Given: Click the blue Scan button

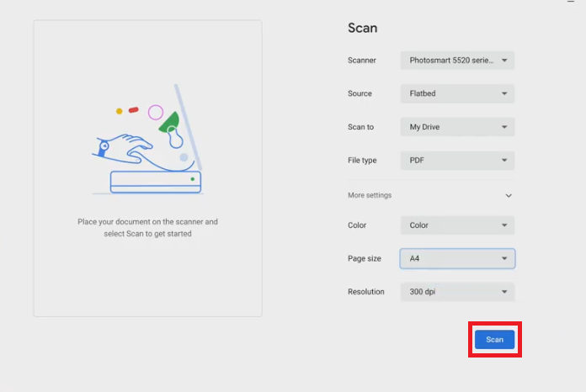Looking at the screenshot, I should 494,340.
